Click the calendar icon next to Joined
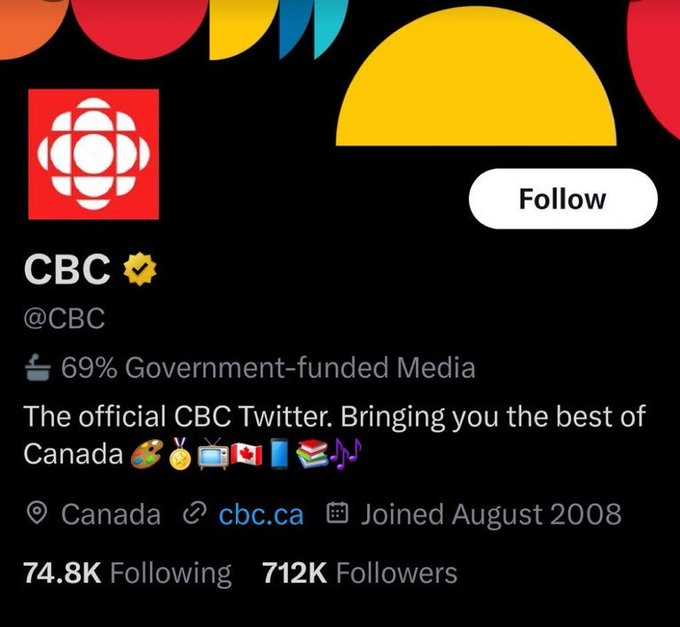 click(x=338, y=514)
